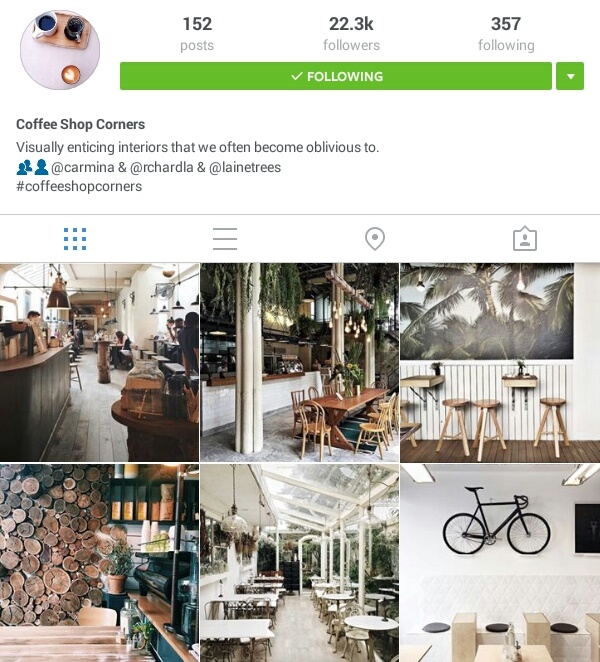
Task: Open @lainetrees profile mention
Action: pyautogui.click(x=245, y=167)
